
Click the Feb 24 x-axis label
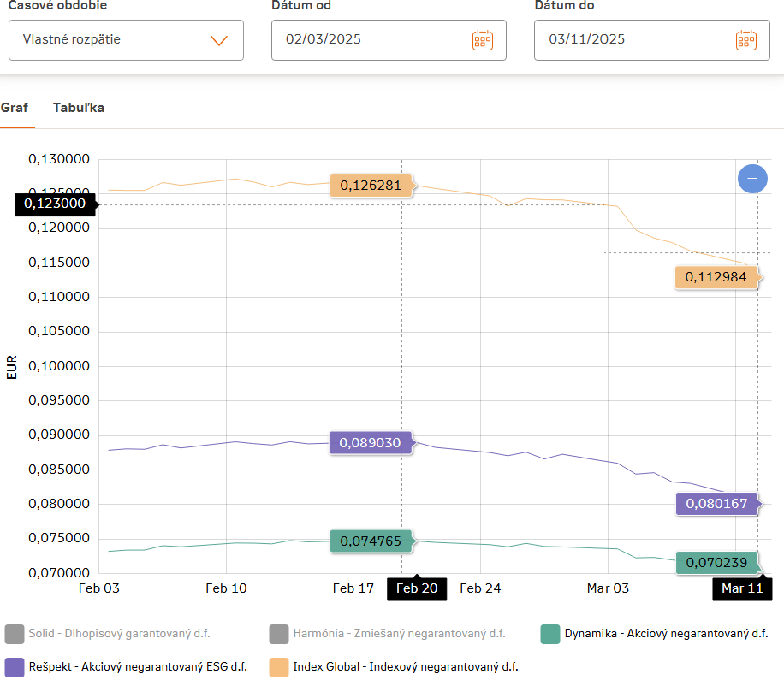tap(480, 588)
